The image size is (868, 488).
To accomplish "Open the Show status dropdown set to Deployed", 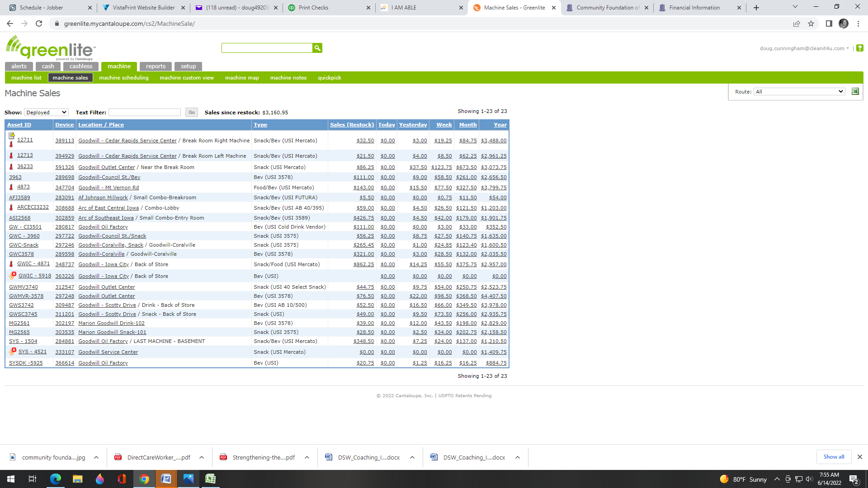I will (x=46, y=113).
